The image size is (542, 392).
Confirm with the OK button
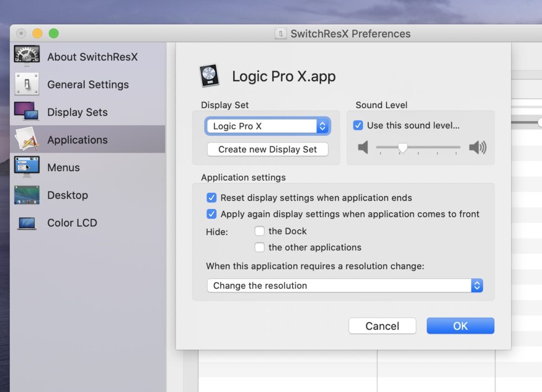click(460, 326)
